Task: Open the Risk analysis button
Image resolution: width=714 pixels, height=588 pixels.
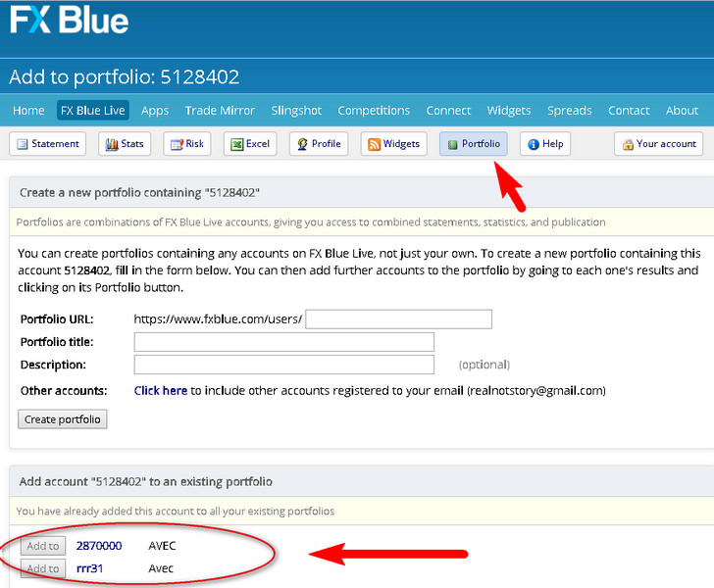Action: click(187, 144)
